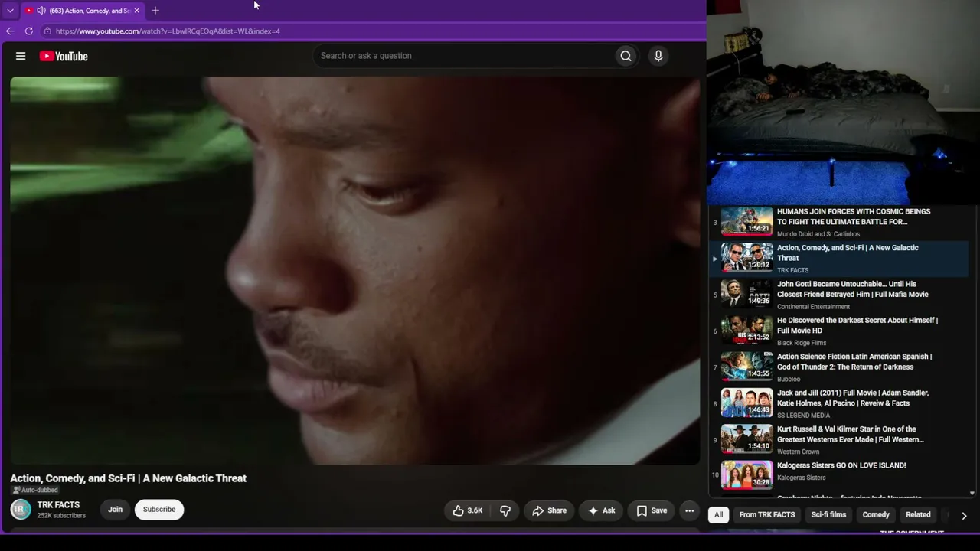
Task: Click 'SS LEGEND MEDIA' channel text
Action: (x=804, y=416)
